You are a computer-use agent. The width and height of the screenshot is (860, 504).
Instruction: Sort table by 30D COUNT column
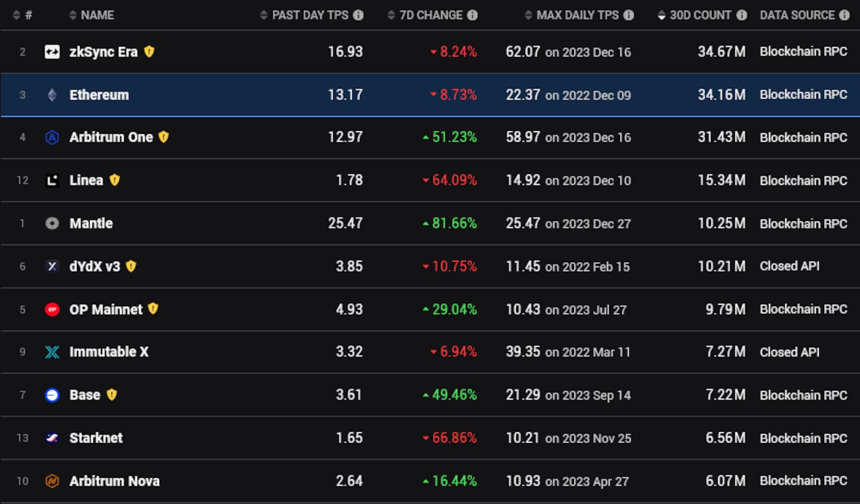[x=695, y=15]
